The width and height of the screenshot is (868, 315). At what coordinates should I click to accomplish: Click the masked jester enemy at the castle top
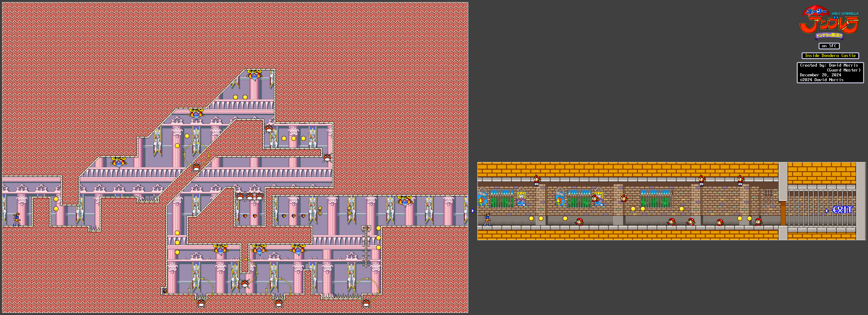click(254, 75)
